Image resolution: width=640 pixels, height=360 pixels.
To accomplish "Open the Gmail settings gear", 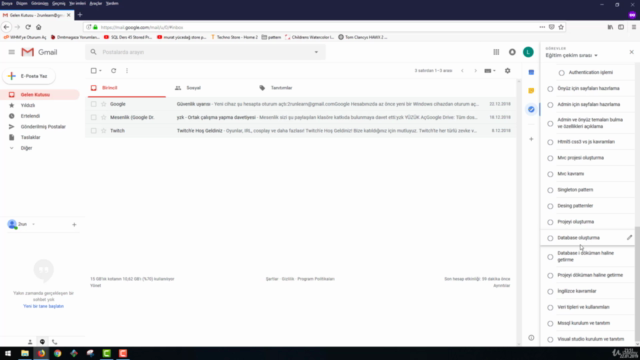I will 507,71.
